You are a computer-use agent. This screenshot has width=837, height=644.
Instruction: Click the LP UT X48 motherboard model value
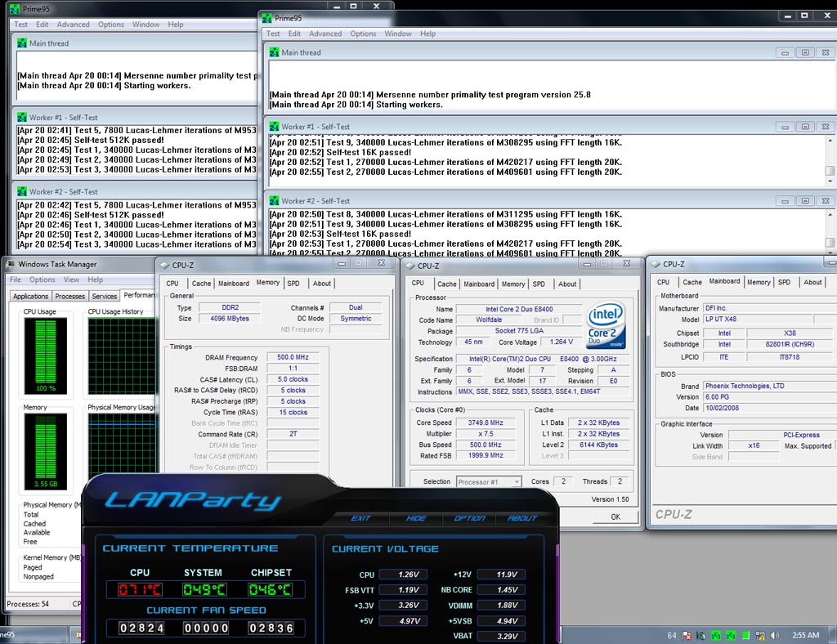tap(757, 319)
